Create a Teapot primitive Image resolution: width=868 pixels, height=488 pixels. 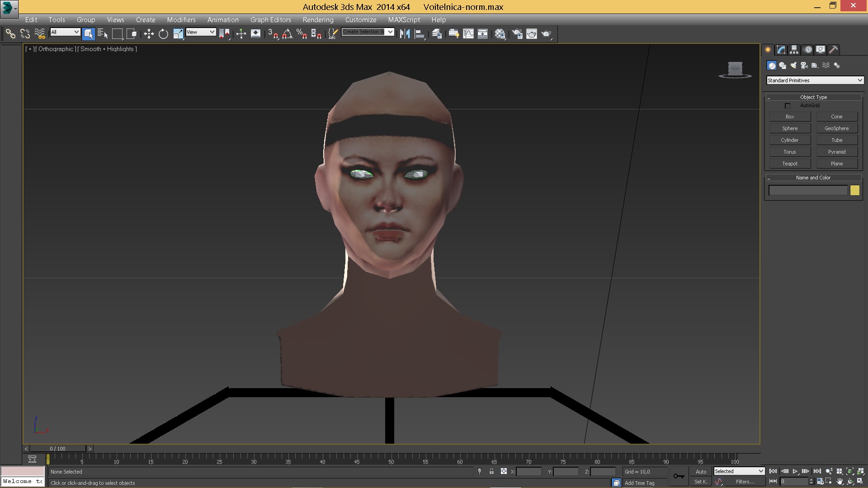point(790,164)
